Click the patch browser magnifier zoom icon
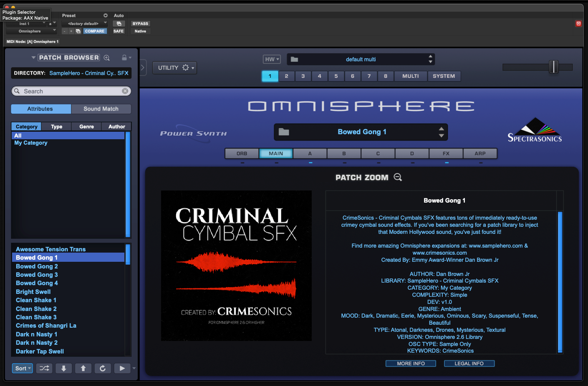Screen dimensions: 588x386 pos(107,58)
